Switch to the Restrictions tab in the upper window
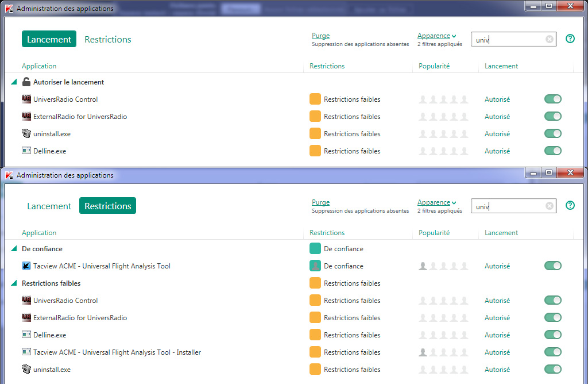588x384 pixels. 108,39
